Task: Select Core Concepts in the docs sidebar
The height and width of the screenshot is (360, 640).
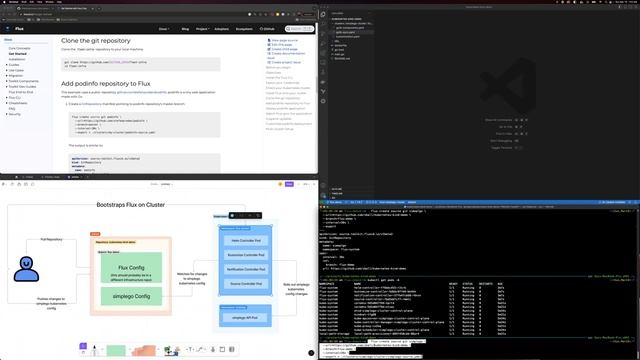Action: point(20,48)
